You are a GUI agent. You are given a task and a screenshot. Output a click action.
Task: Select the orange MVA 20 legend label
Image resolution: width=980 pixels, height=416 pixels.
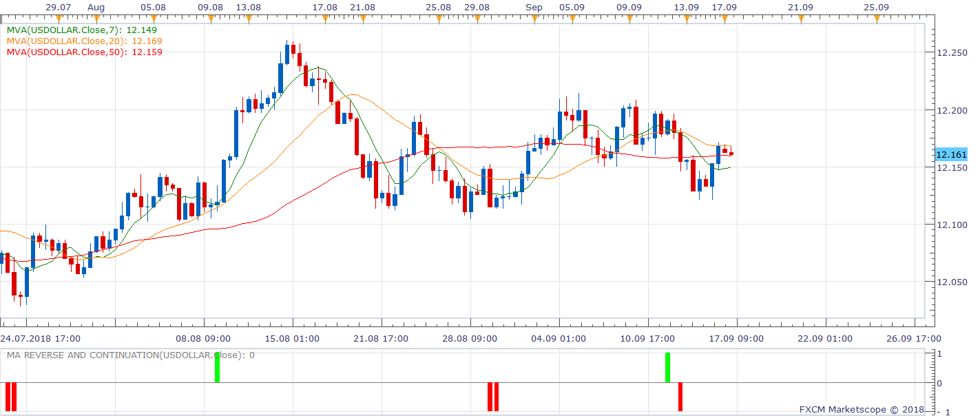[x=84, y=41]
